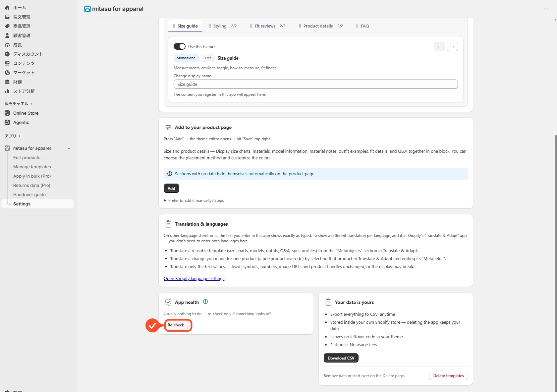Click the Size guide tab drag handle
This screenshot has width=557, height=392.
coord(174,26)
